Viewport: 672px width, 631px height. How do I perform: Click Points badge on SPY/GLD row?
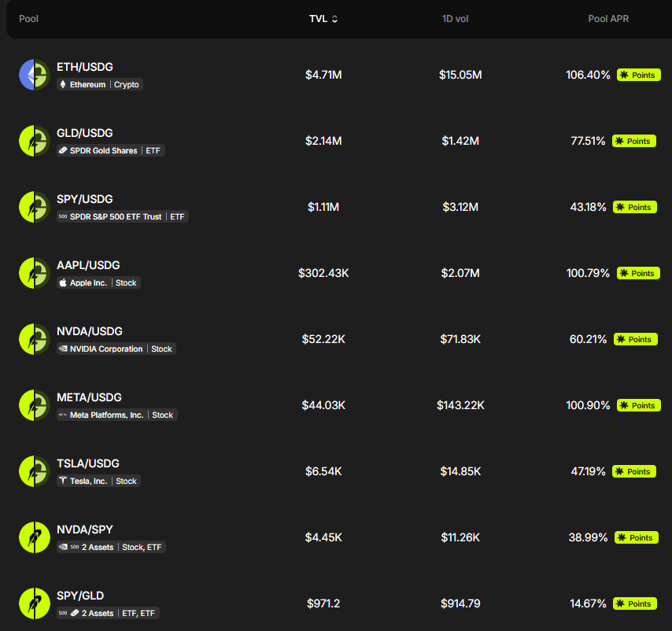(x=635, y=603)
